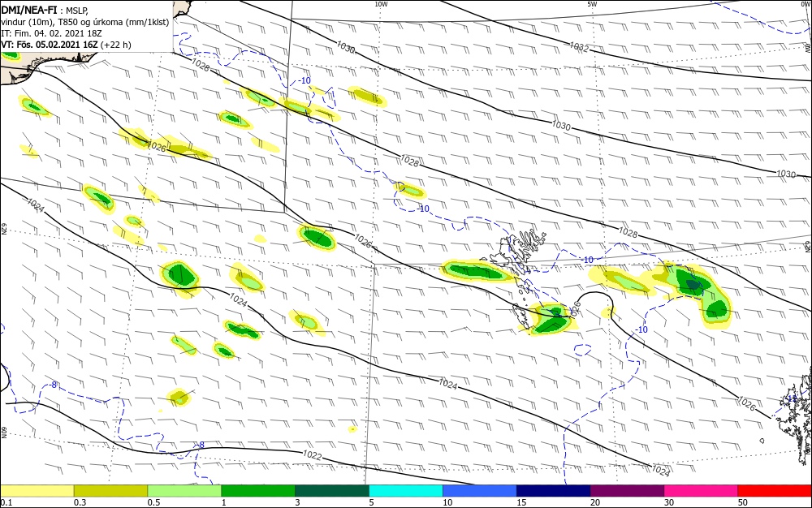Viewport: 812px width, 508px height.
Task: Click the '60N' latitude label on left edge
Action: 3,433
